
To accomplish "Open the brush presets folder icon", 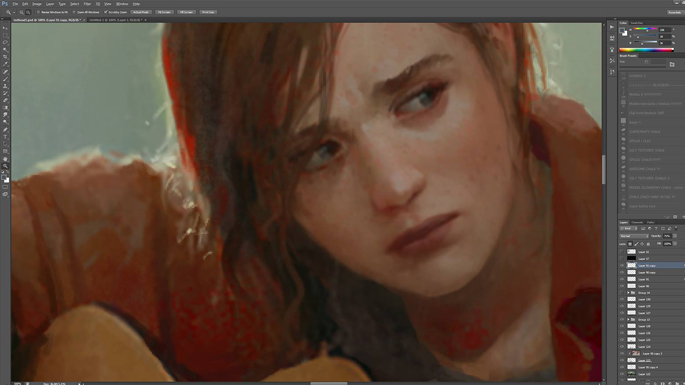I will point(672,64).
